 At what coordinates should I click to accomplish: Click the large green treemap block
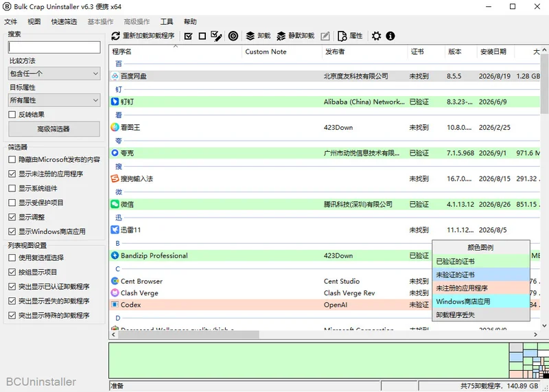309,360
